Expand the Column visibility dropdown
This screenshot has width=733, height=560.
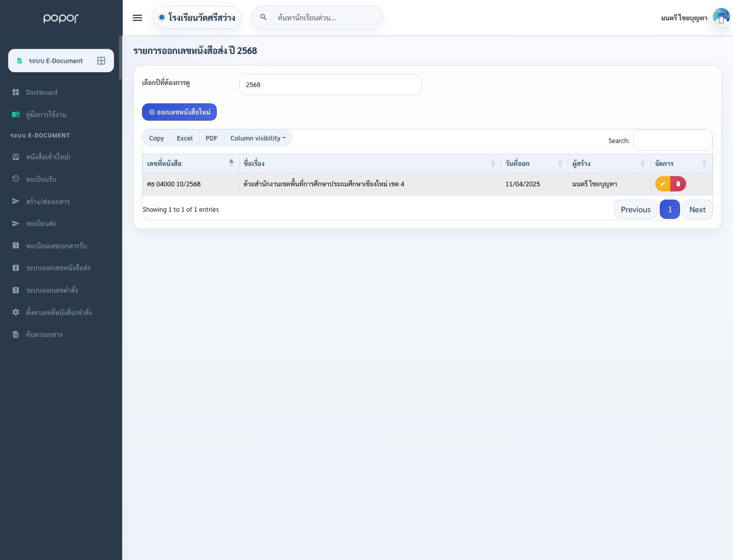258,138
